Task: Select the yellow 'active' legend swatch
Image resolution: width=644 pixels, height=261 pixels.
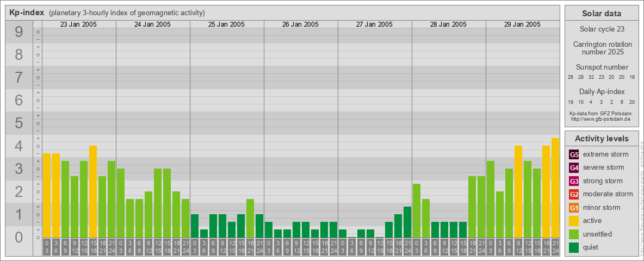Action: click(574, 221)
